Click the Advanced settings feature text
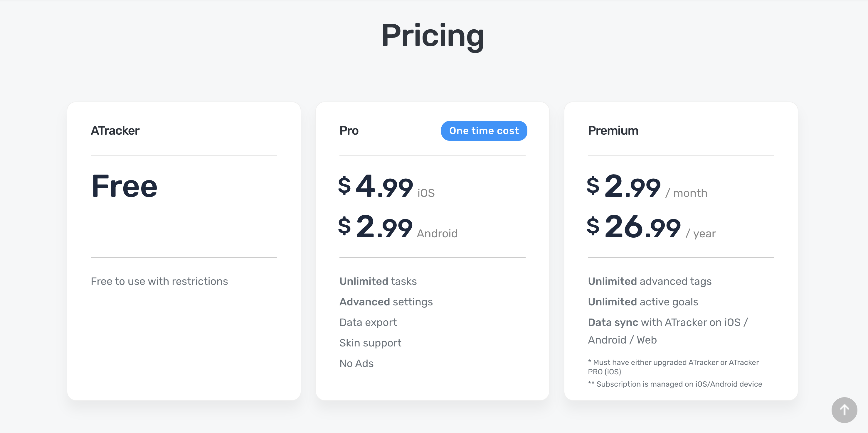This screenshot has width=868, height=433. [386, 302]
